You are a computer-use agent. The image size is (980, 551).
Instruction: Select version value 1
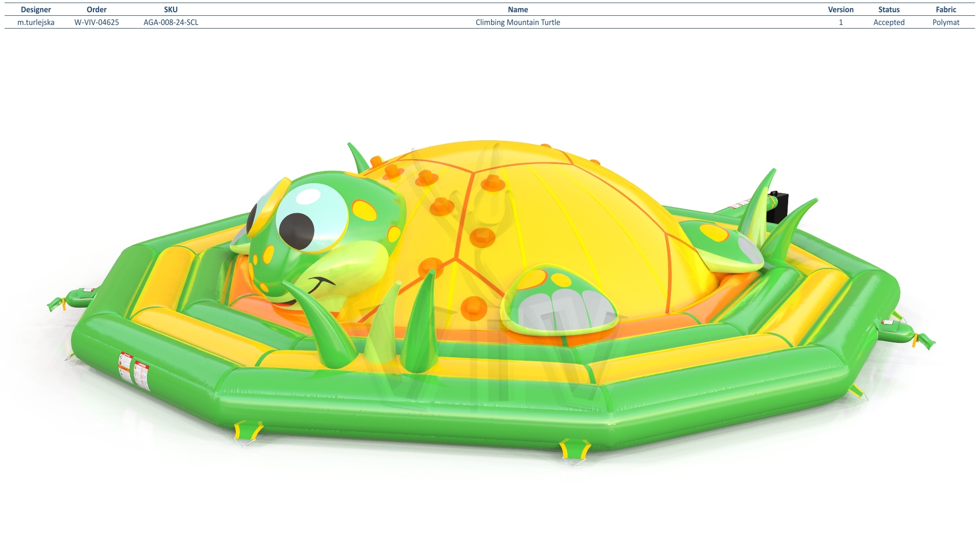(x=841, y=22)
